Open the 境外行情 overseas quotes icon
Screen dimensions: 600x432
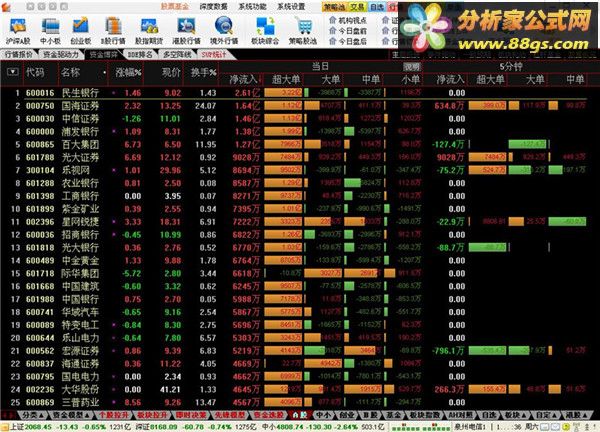point(224,31)
